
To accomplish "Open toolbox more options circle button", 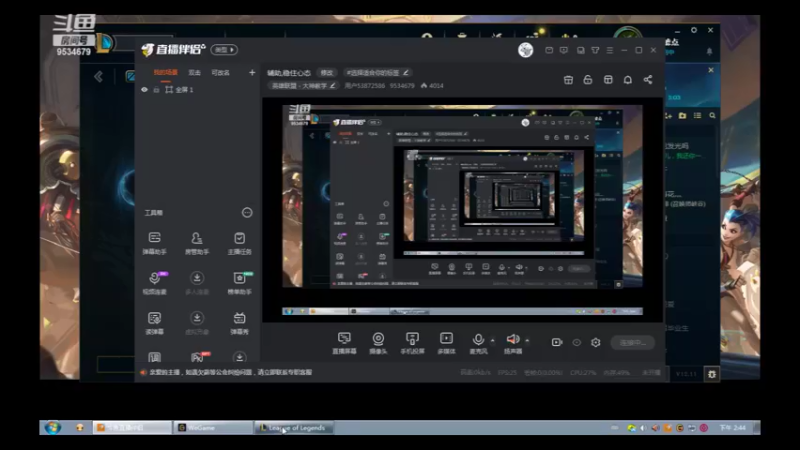I will tap(247, 213).
